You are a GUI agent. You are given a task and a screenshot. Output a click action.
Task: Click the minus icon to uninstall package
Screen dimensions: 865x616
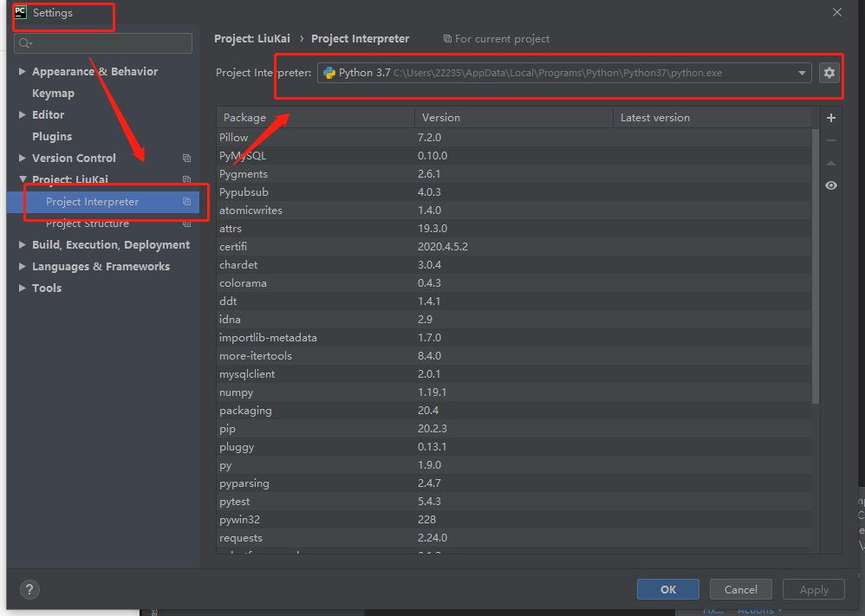point(831,140)
